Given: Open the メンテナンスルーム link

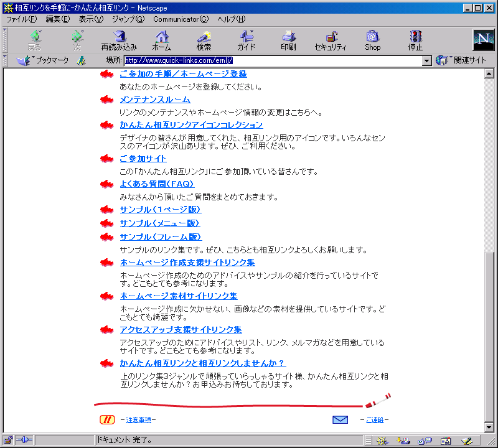Looking at the screenshot, I should [x=155, y=100].
